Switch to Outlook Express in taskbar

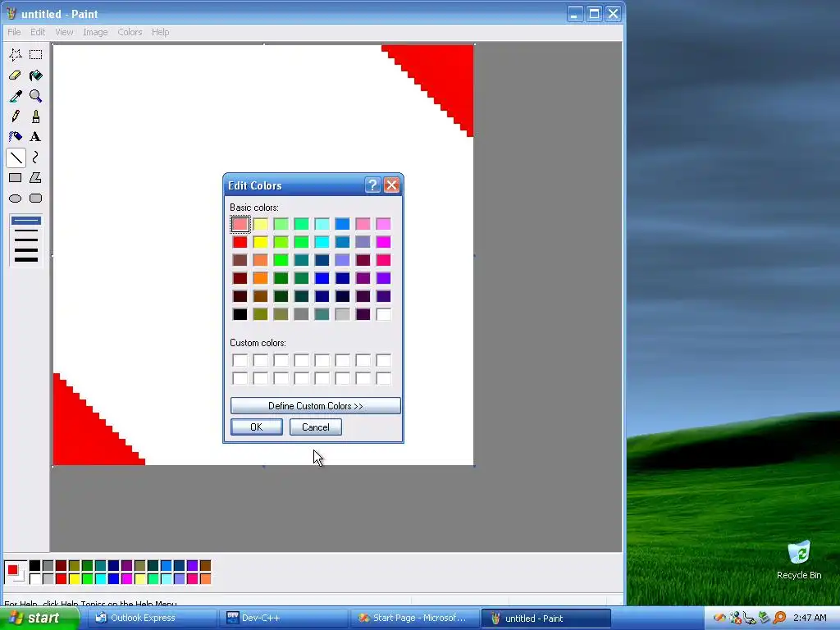click(151, 619)
